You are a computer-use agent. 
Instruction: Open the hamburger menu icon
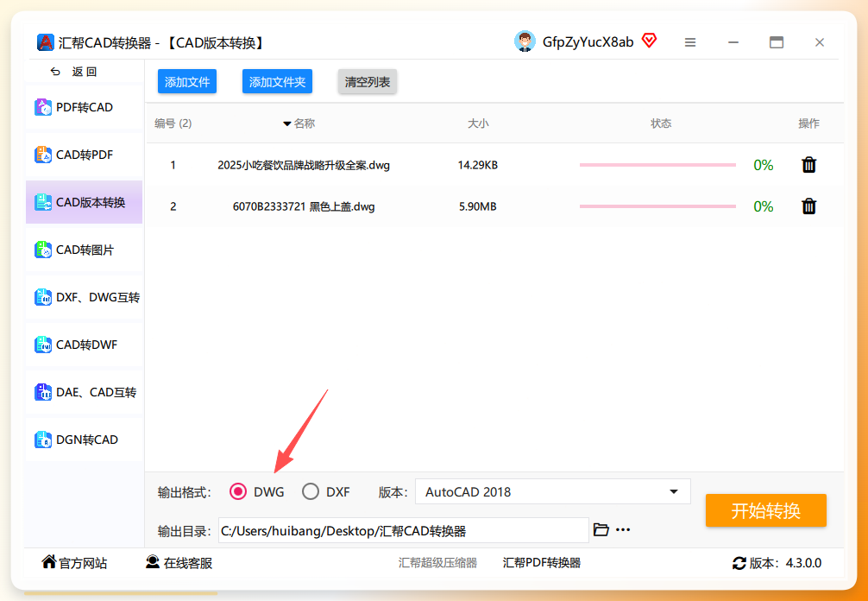[689, 42]
